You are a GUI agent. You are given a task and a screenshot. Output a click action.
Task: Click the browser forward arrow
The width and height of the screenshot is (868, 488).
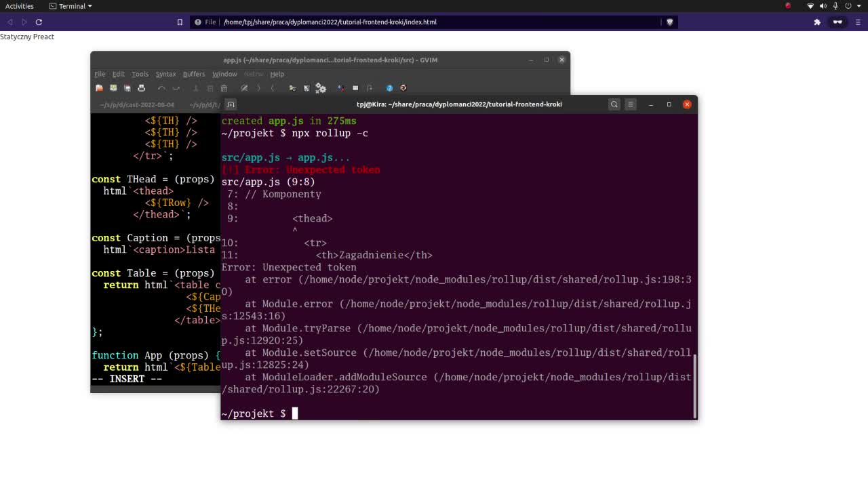(x=24, y=22)
